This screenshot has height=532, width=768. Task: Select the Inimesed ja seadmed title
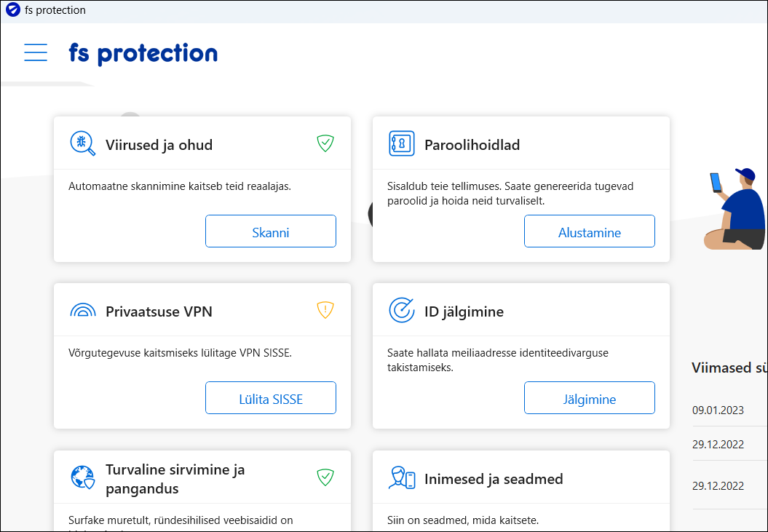494,479
